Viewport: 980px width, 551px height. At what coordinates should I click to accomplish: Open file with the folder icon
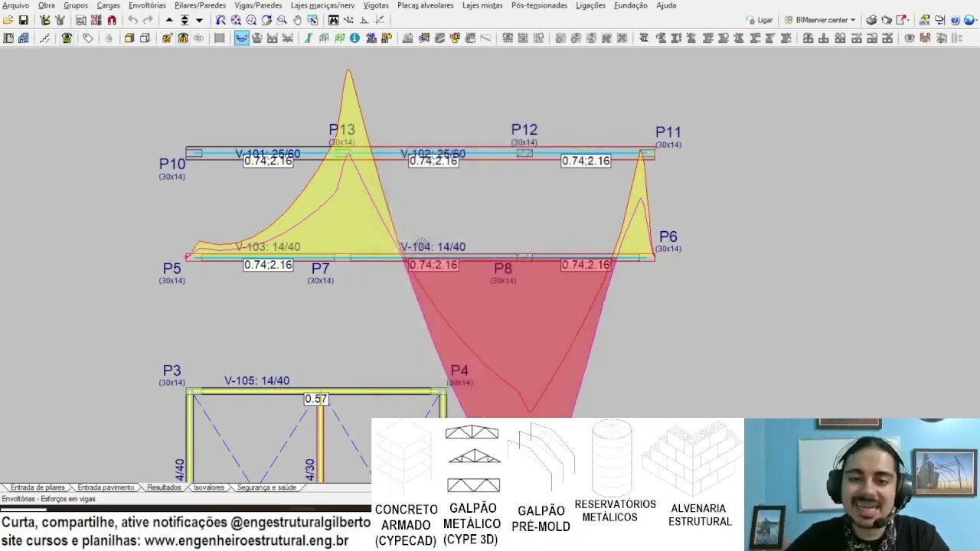[8, 20]
